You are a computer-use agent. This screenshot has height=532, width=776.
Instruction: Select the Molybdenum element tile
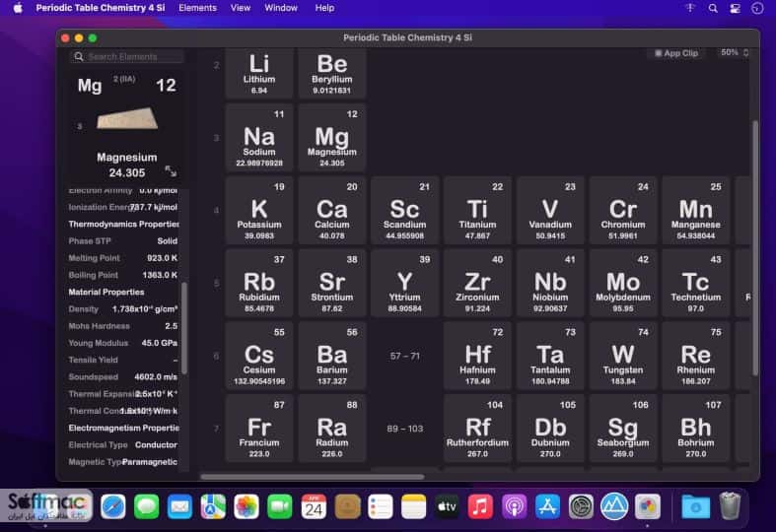(x=623, y=284)
